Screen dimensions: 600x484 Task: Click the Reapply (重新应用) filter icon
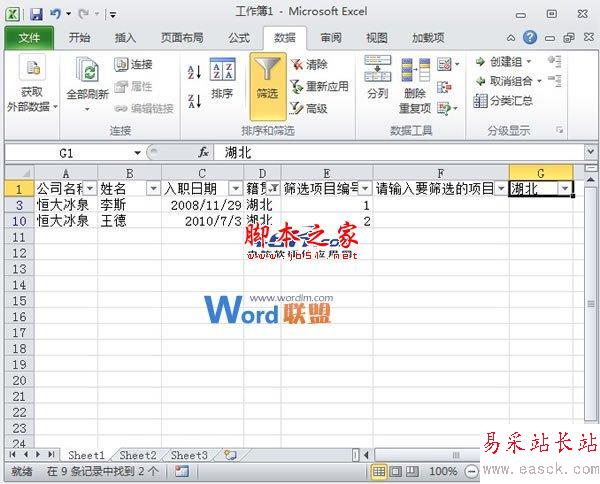[x=297, y=86]
